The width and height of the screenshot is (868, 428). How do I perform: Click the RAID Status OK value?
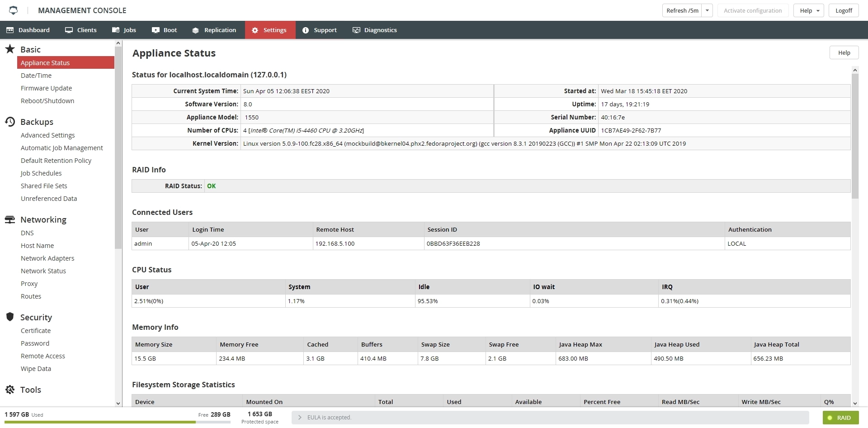211,186
